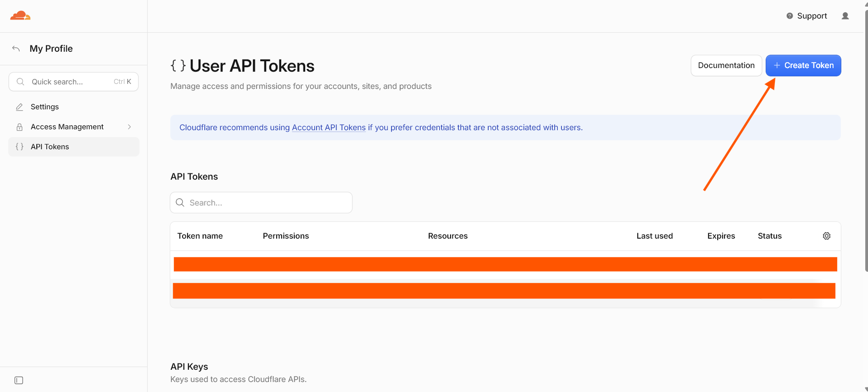Focus the Quick search field
The width and height of the screenshot is (868, 392).
point(74,82)
